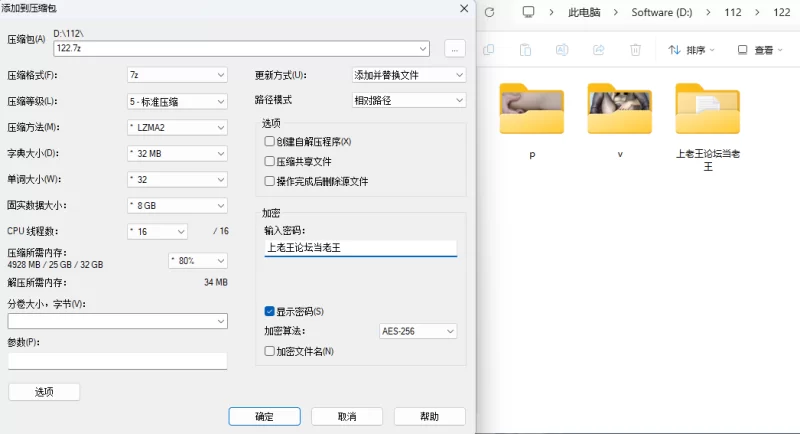Open the 压缩等级 dropdown
This screenshot has width=800, height=434.
177,101
